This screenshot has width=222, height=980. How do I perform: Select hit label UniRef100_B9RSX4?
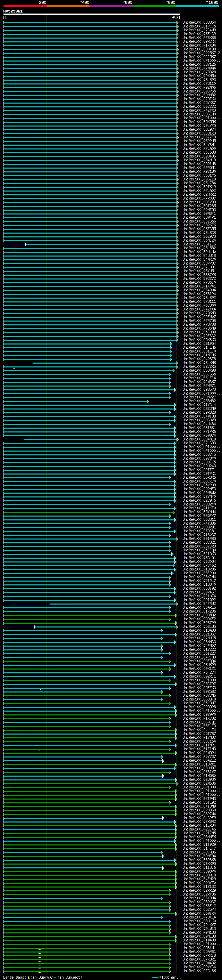tap(199, 41)
